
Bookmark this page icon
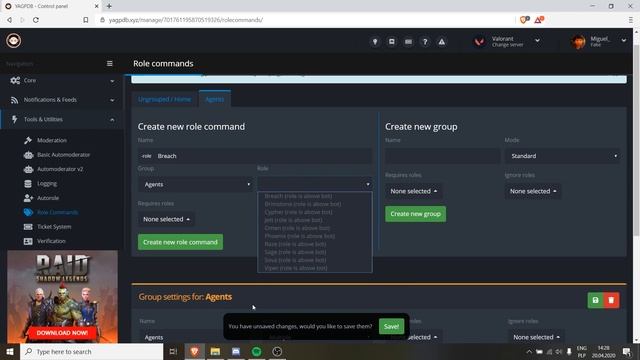tap(86, 20)
